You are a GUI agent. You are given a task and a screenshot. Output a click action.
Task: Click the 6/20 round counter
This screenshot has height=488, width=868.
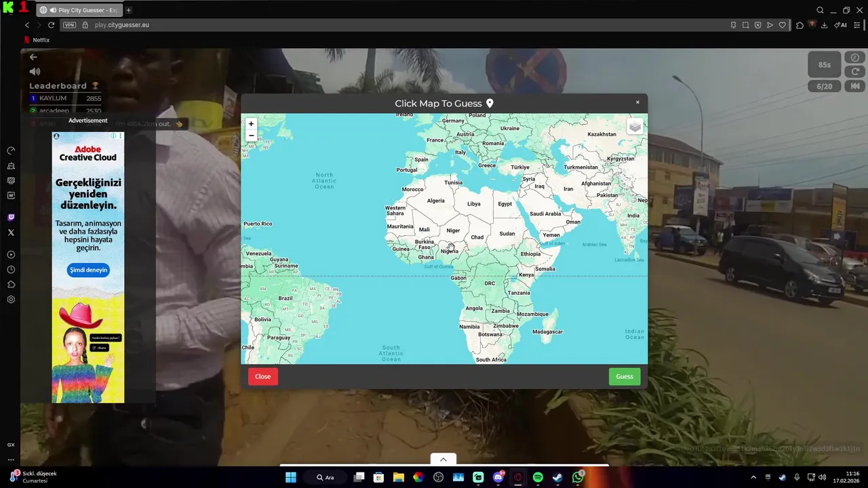(825, 86)
